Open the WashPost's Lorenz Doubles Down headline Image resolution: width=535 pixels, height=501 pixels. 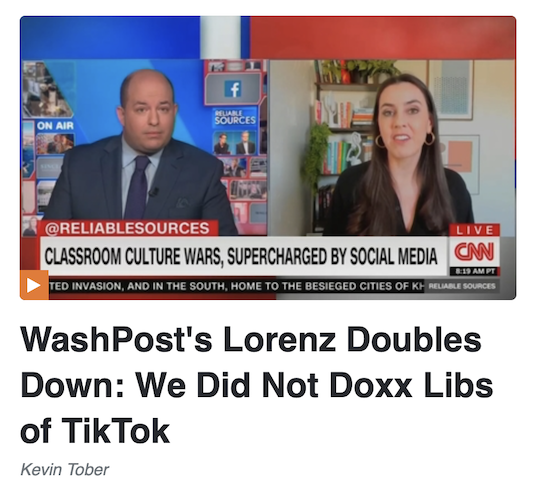[257, 385]
